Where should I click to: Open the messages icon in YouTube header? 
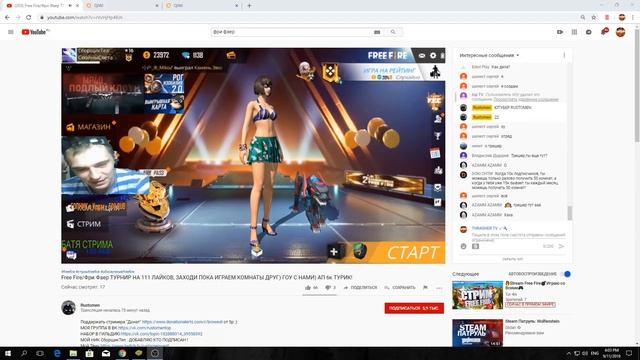point(589,32)
